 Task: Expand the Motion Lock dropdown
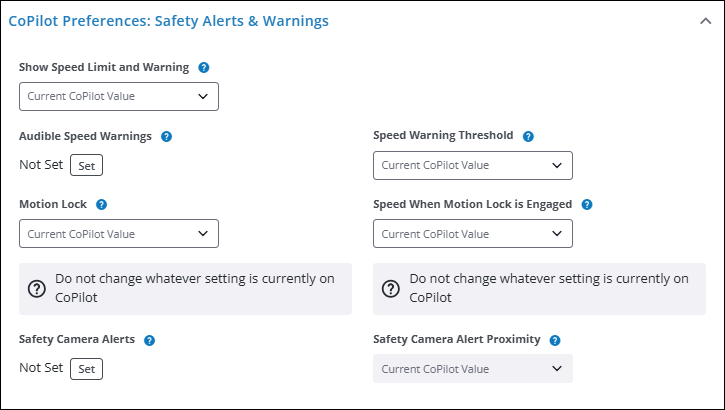pos(119,234)
